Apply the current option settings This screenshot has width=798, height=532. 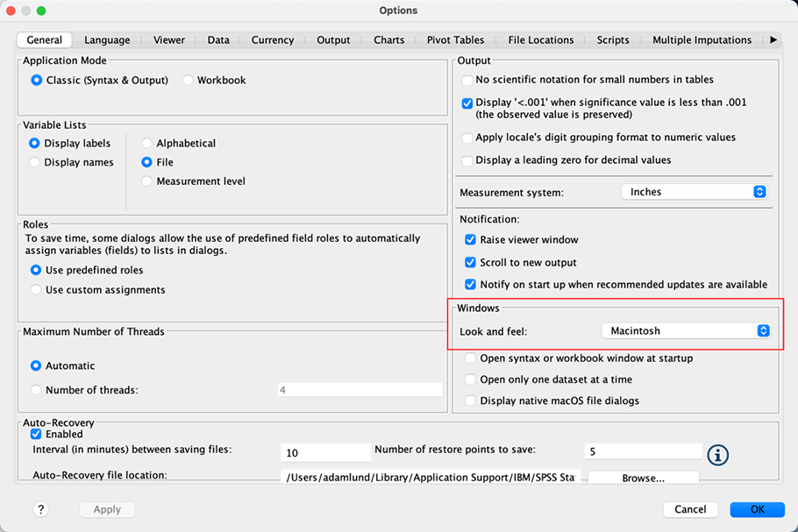(x=106, y=509)
